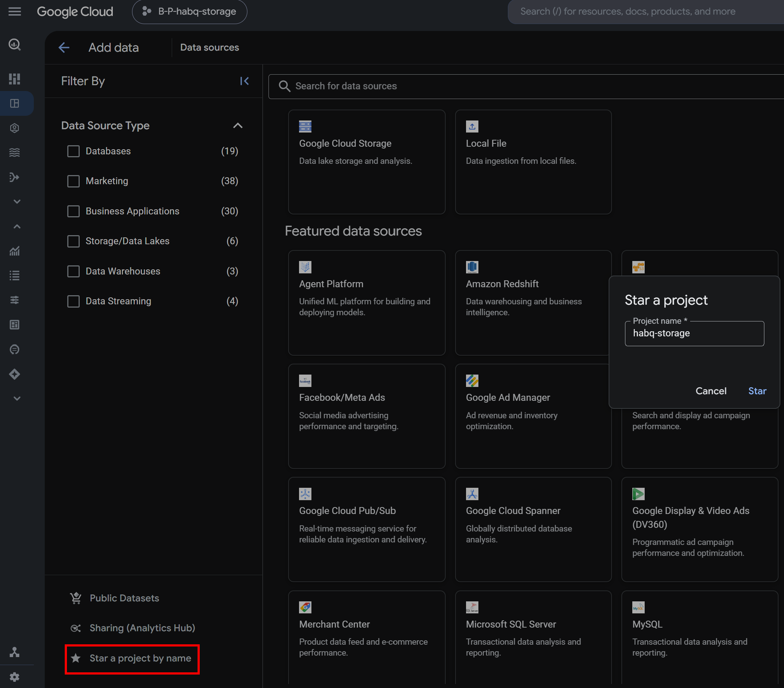784x688 pixels.
Task: Open Sharing (Analytics Hub)
Action: pyautogui.click(x=142, y=628)
